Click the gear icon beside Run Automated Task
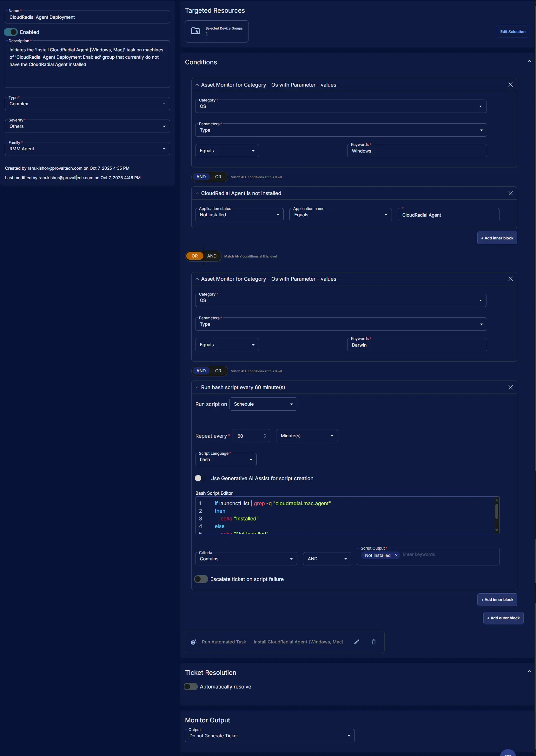Viewport: 536px width, 756px height. pos(194,642)
